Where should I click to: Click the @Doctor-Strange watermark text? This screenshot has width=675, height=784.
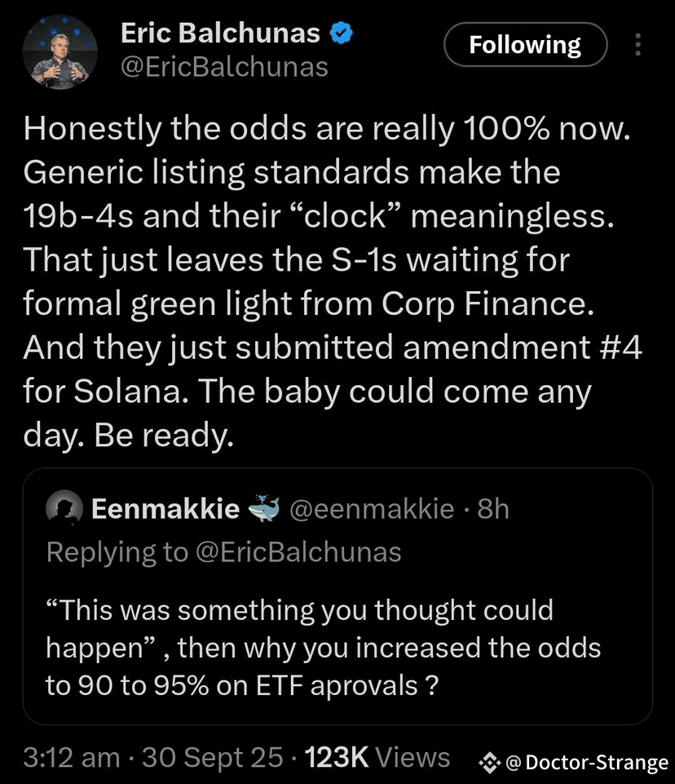pos(587,763)
